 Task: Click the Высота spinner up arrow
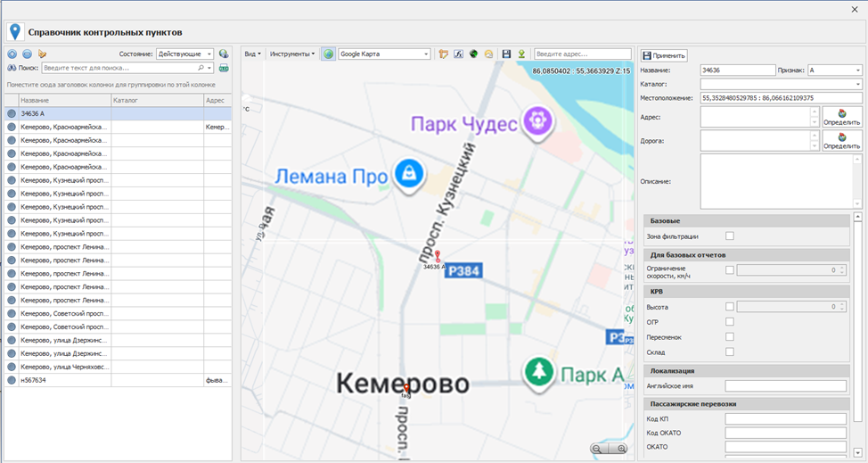pos(842,303)
